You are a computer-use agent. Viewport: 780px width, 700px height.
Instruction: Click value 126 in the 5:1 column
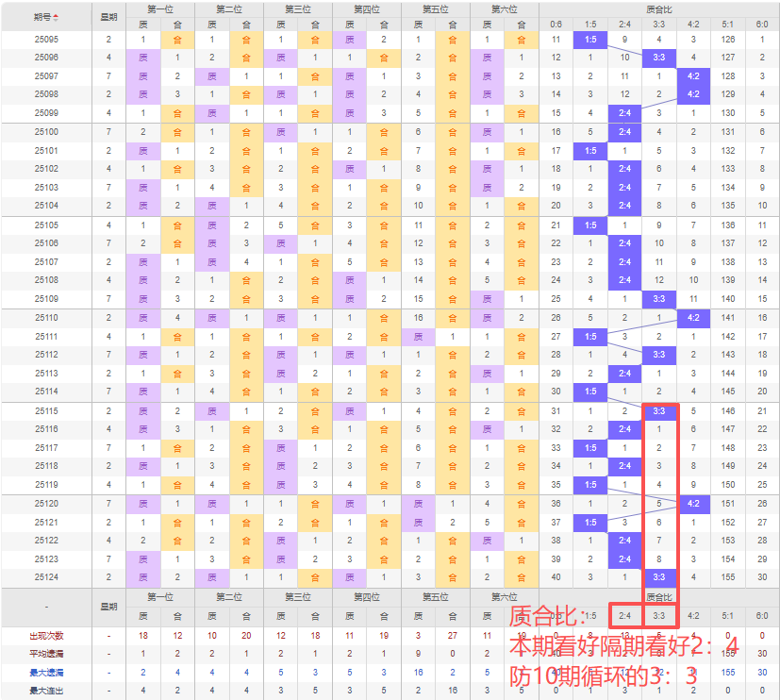tap(728, 40)
